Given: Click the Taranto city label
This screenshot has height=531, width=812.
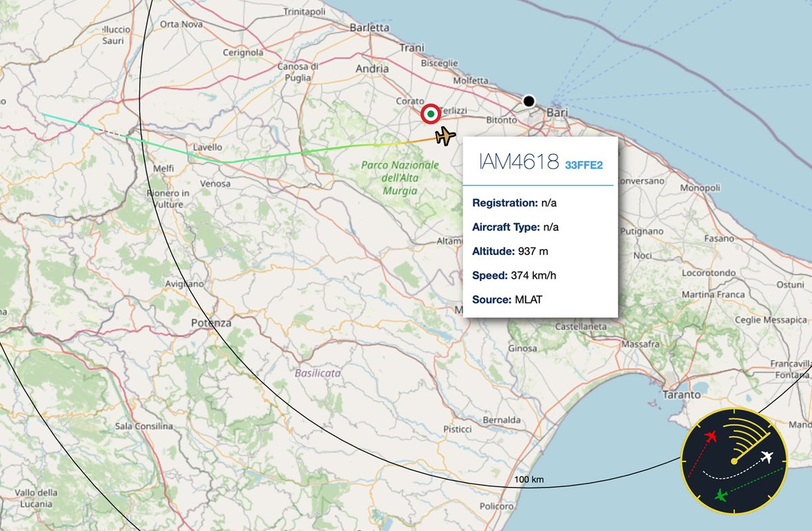Looking at the screenshot, I should [682, 394].
